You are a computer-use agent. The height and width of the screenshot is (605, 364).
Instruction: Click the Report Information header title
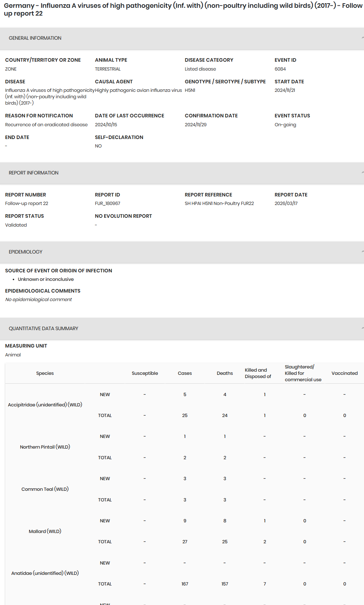pyautogui.click(x=34, y=173)
